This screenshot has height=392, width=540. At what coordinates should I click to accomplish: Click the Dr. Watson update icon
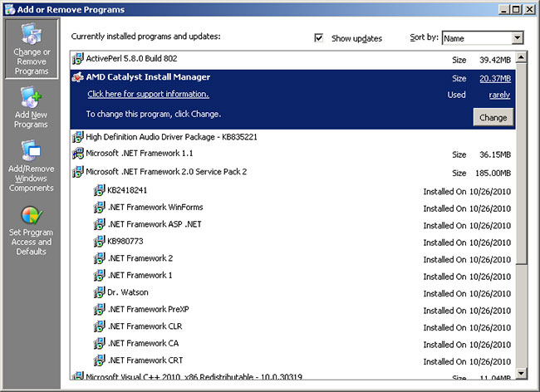[99, 292]
